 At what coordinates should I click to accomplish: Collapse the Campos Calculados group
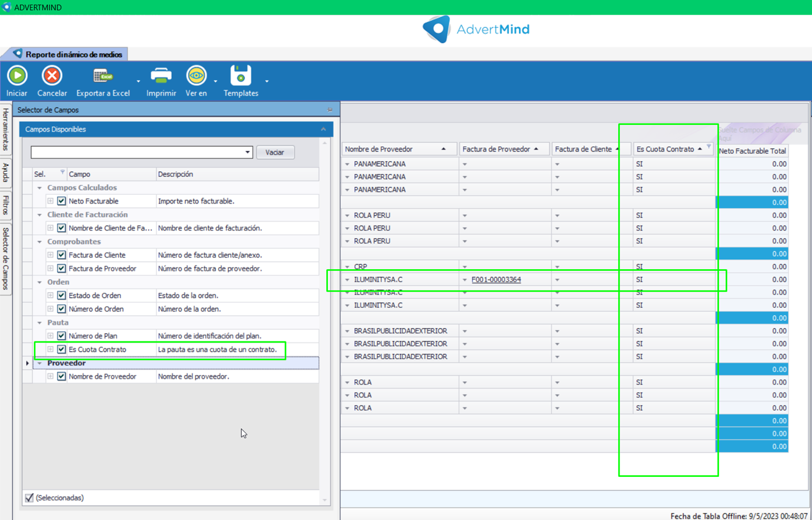[x=40, y=188]
